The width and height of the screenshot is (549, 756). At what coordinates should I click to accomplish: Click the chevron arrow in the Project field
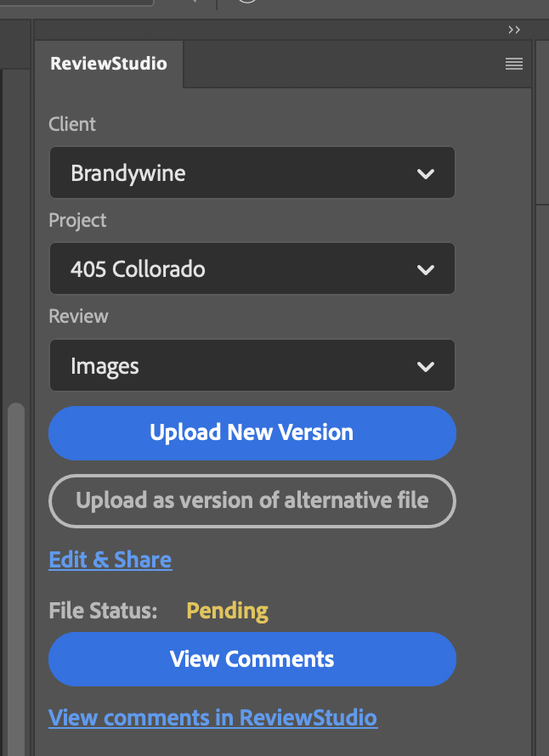coord(426,270)
